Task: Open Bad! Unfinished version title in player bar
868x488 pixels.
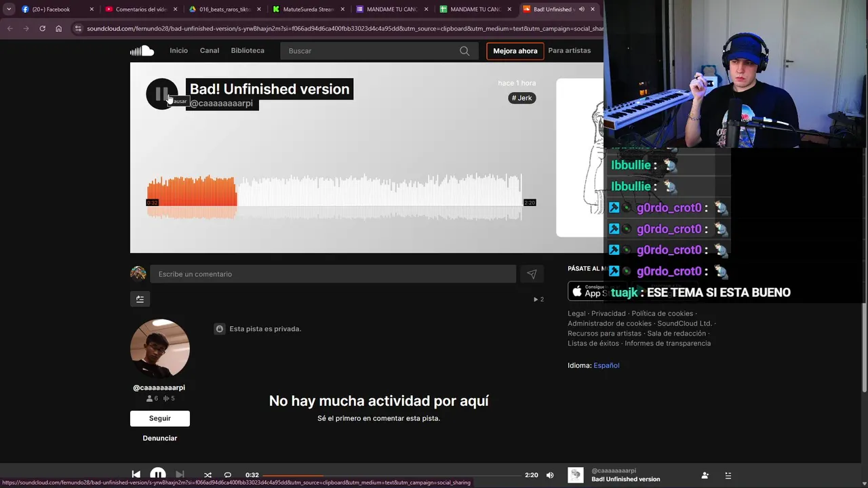Action: tap(625, 479)
